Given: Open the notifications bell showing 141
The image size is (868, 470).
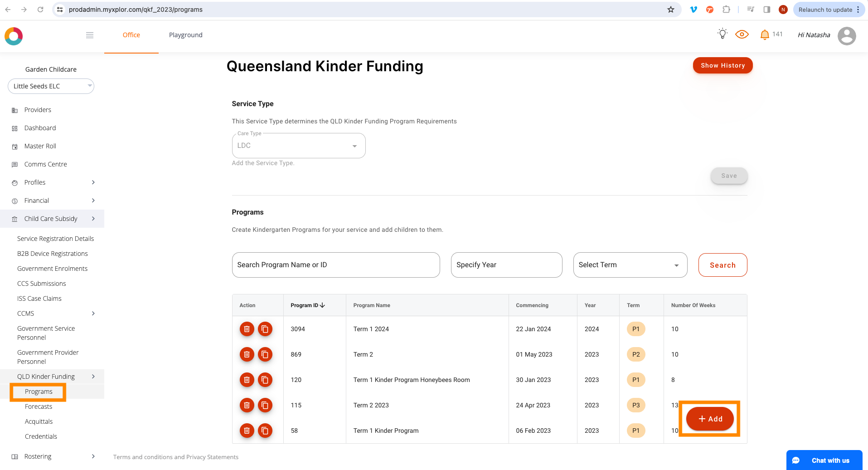Looking at the screenshot, I should (x=764, y=34).
